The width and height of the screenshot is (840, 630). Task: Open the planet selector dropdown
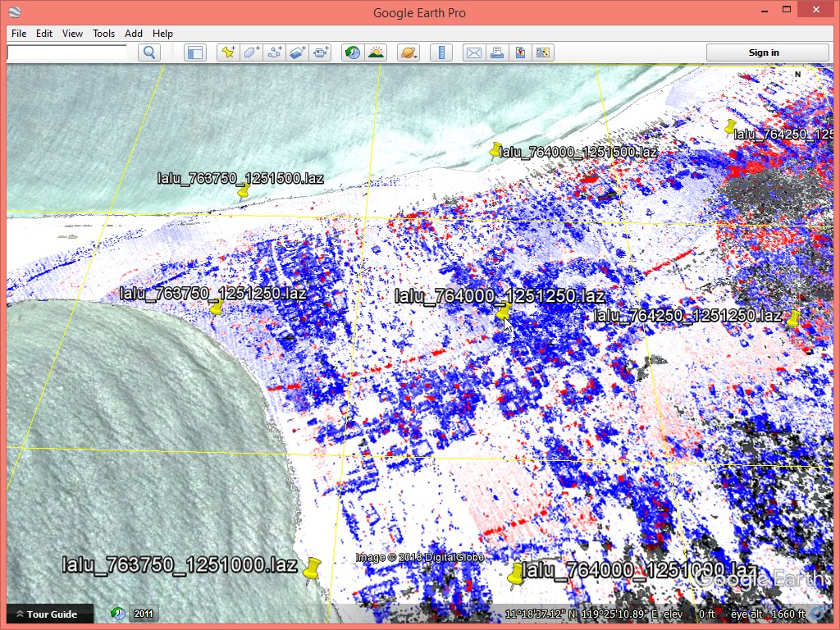(x=408, y=52)
